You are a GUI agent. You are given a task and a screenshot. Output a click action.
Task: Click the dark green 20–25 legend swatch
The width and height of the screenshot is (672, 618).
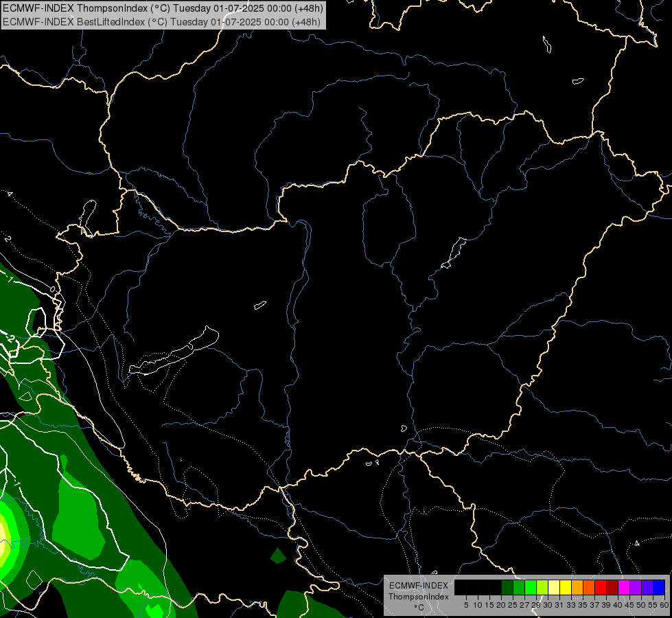(507, 587)
